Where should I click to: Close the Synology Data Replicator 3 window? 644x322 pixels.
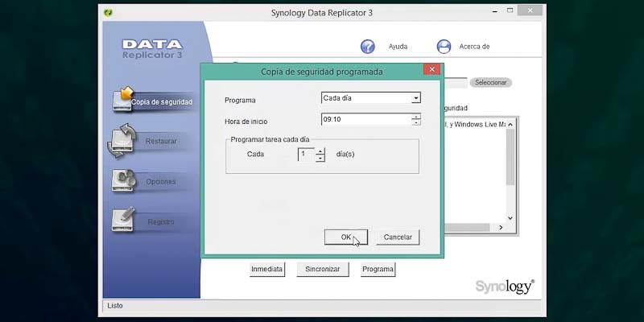[530, 10]
